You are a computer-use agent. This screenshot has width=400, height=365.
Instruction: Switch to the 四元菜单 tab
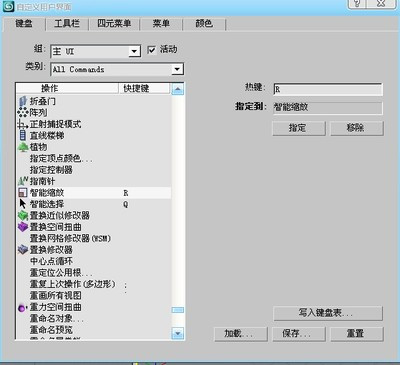click(x=114, y=24)
